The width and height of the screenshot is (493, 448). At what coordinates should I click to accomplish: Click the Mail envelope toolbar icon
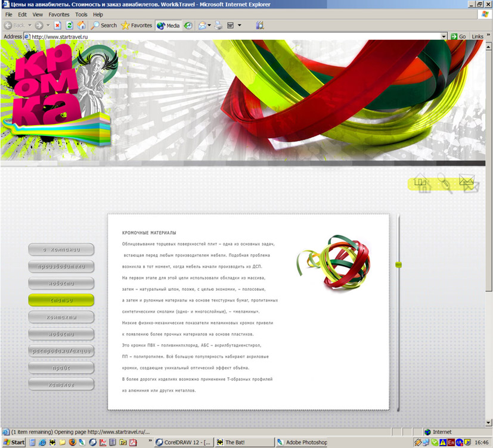click(202, 26)
